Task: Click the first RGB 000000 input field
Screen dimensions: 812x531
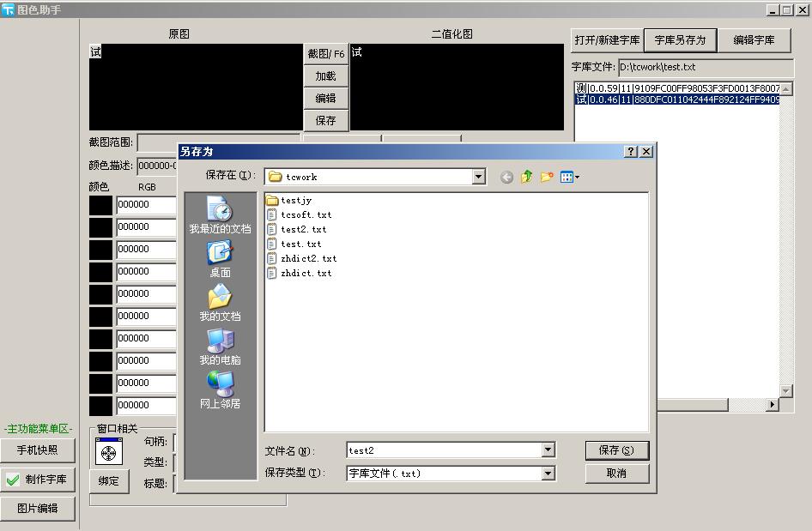Action: 147,205
